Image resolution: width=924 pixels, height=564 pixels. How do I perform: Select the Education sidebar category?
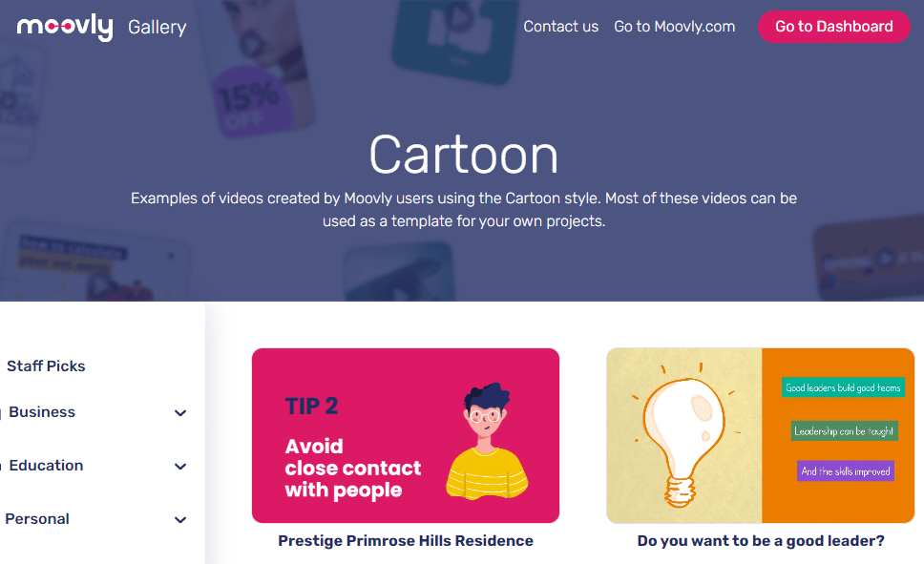tap(45, 465)
